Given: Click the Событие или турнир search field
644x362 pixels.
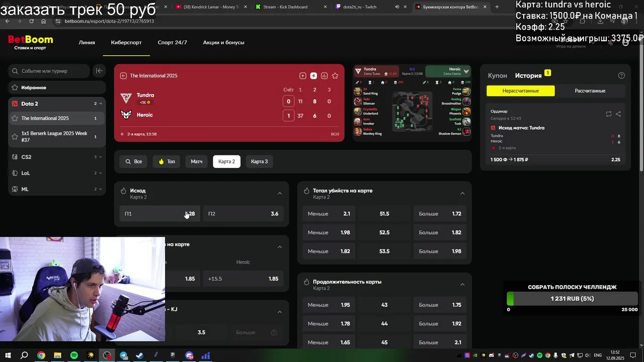Looking at the screenshot, I should point(49,71).
